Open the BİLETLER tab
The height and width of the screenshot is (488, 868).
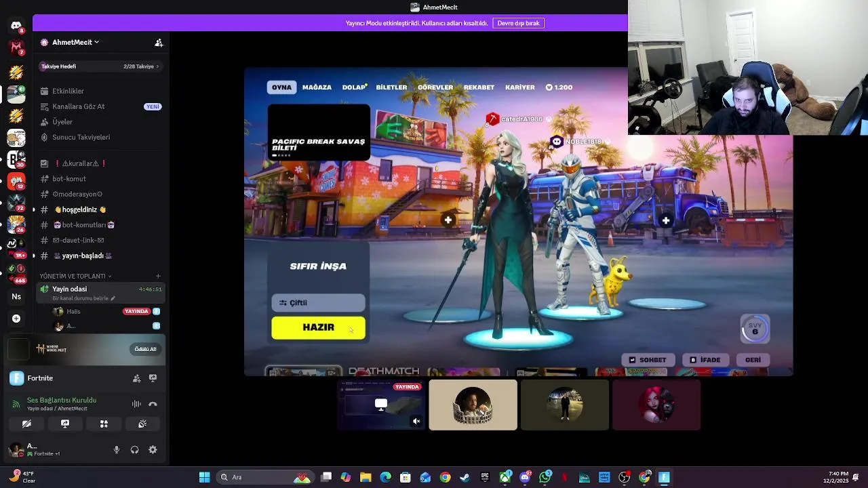(x=391, y=87)
